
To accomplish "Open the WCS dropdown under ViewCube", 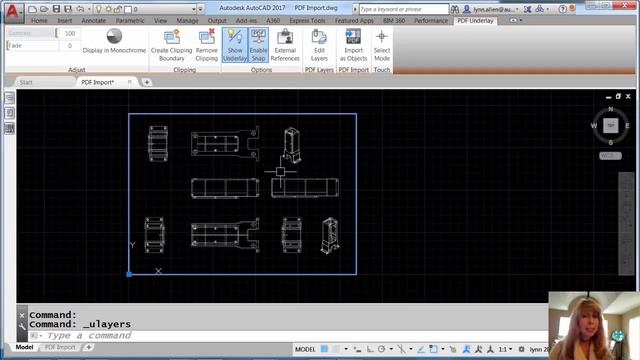I will click(610, 156).
